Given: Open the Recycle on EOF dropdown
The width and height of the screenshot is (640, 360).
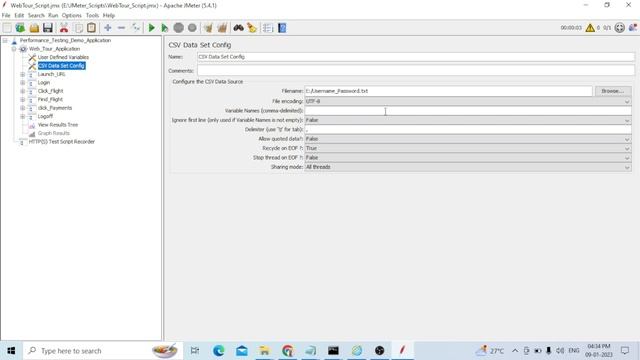Looking at the screenshot, I should (x=468, y=148).
